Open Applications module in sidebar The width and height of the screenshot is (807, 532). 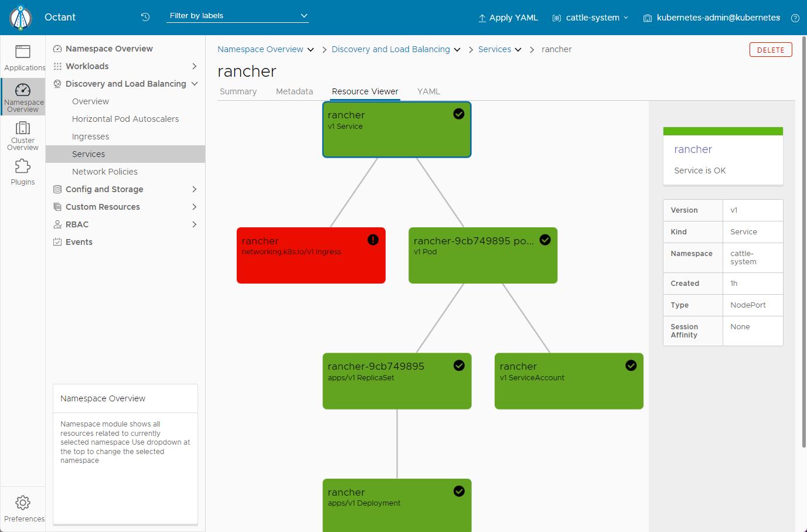coord(23,58)
